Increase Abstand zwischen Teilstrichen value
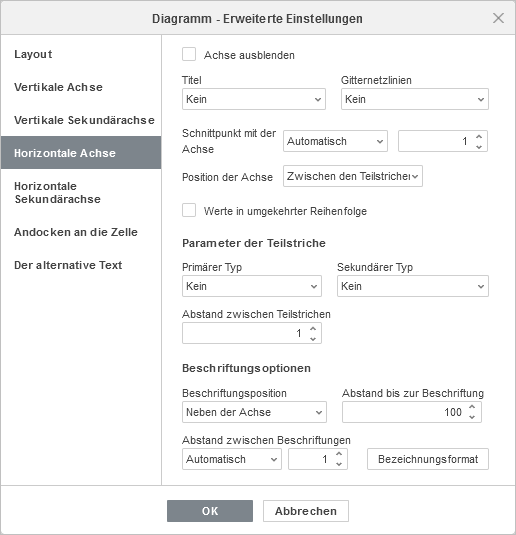 coord(313,329)
